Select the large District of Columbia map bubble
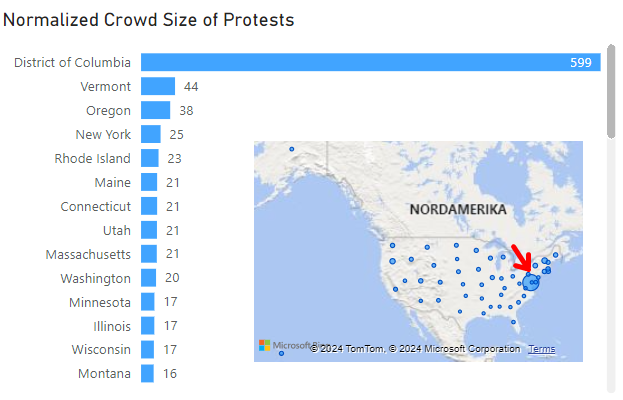This screenshot has width=623, height=400. pos(532,282)
